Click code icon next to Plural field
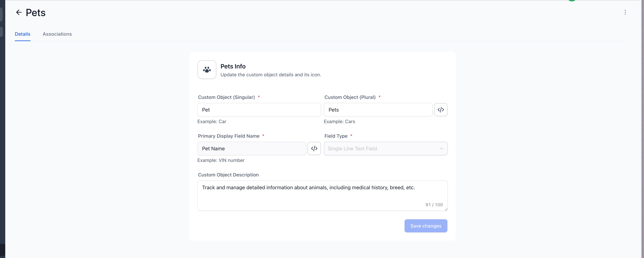The width and height of the screenshot is (644, 258). pyautogui.click(x=441, y=110)
